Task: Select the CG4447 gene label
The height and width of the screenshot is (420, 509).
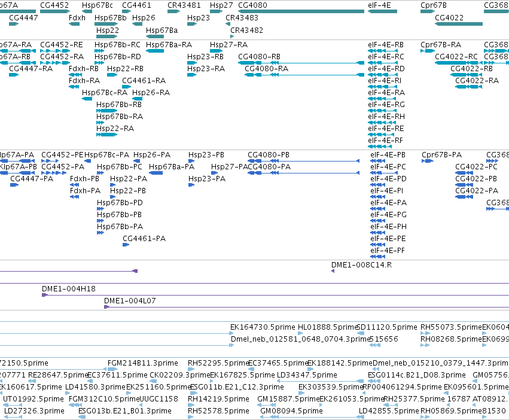Action: tap(23, 17)
